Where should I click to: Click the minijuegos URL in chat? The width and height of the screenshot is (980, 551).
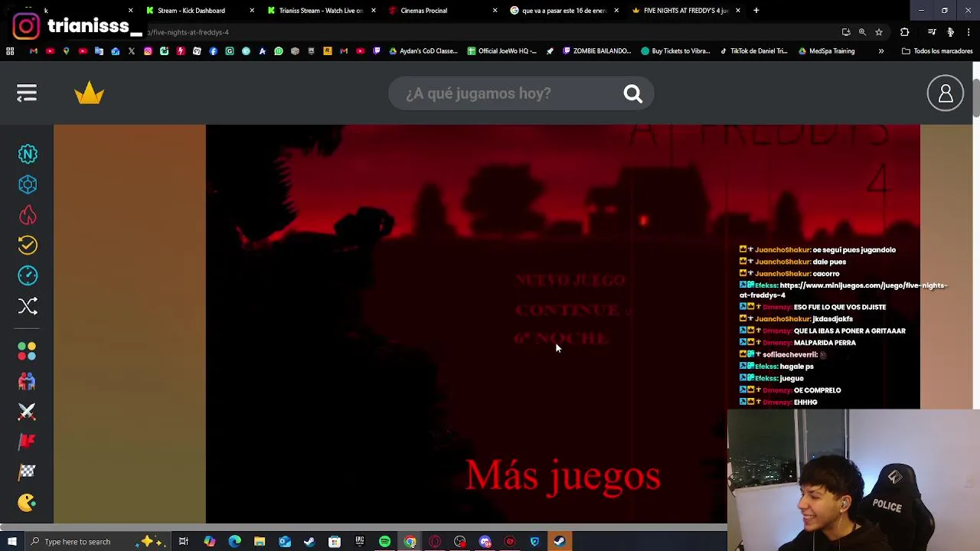(x=843, y=290)
